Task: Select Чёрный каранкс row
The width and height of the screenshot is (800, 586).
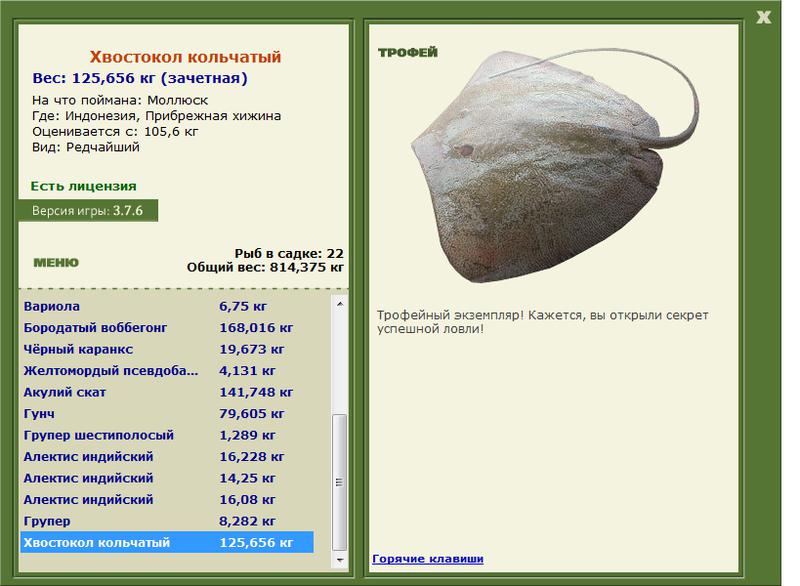Action: click(x=167, y=349)
